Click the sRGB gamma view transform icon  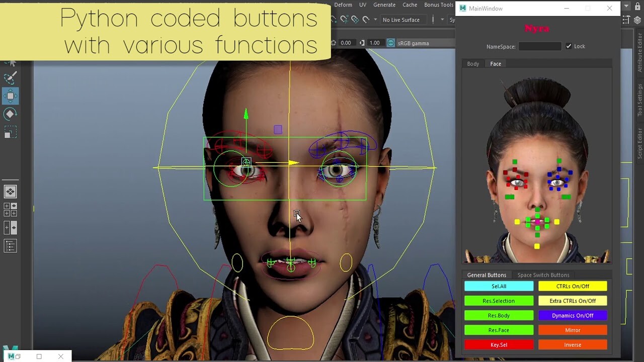(x=391, y=43)
